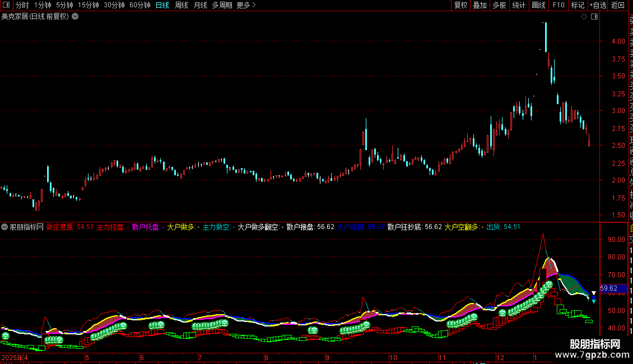Select the 5分钟 period

[64, 5]
